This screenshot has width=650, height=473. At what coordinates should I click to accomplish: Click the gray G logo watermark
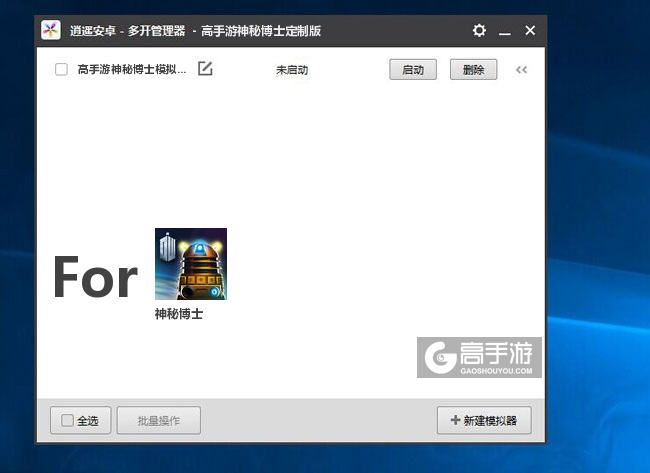(436, 357)
